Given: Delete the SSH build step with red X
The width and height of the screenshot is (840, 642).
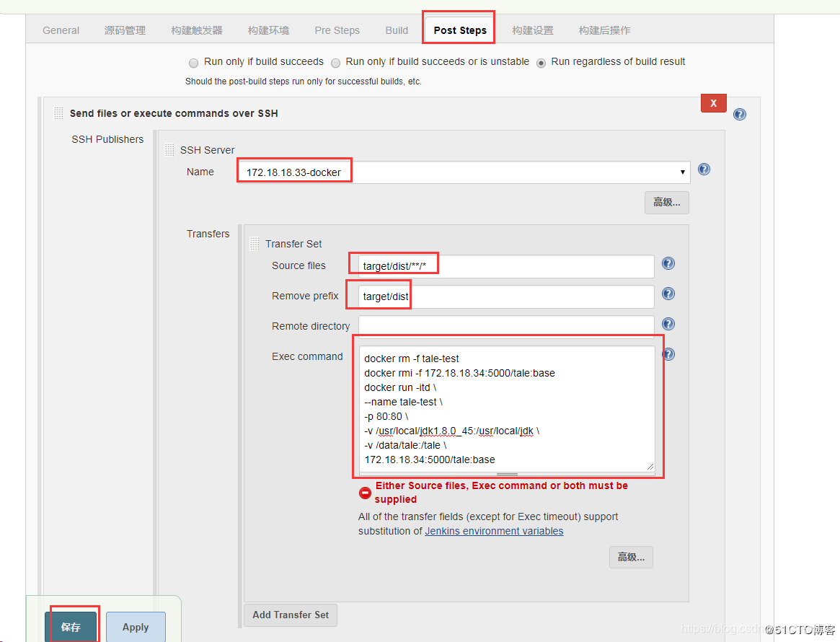Looking at the screenshot, I should (x=714, y=103).
